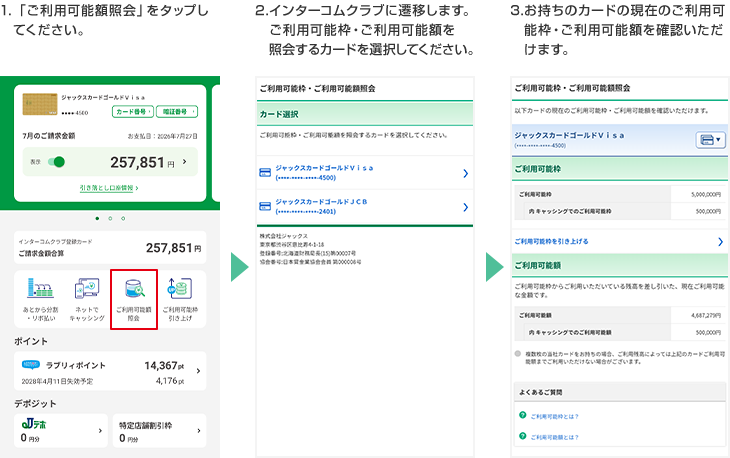Open the ラブリィポイント row chevron

tap(199, 371)
